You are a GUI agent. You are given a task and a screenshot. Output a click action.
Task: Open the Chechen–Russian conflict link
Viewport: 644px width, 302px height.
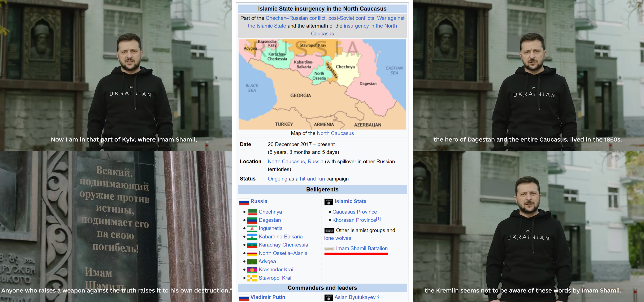click(x=295, y=18)
